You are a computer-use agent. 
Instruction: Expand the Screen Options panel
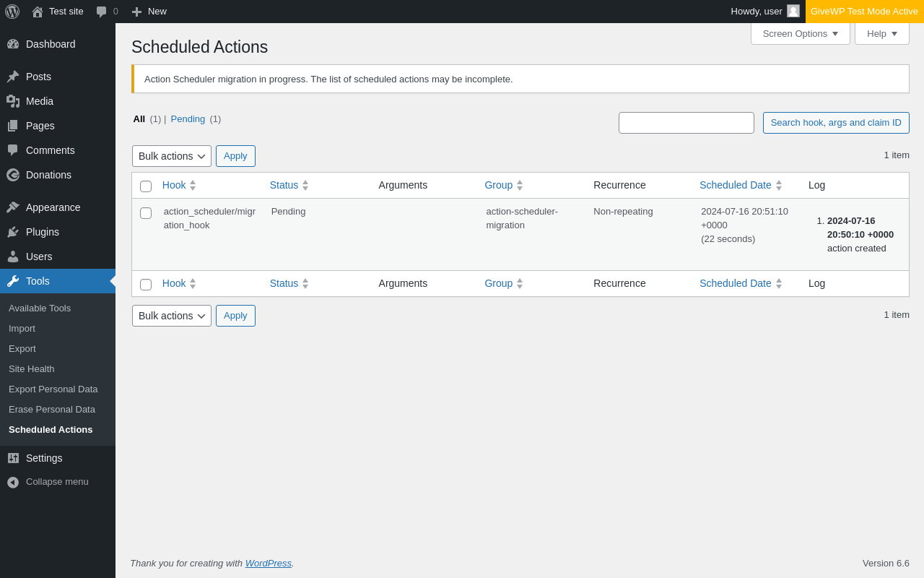click(800, 33)
